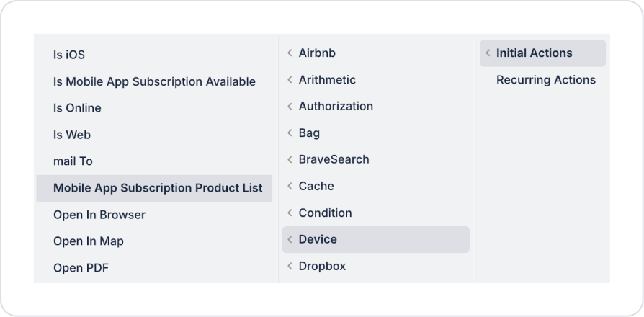Click the BraveSearch chevron icon
Screen dimensions: 644x317
coord(290,160)
